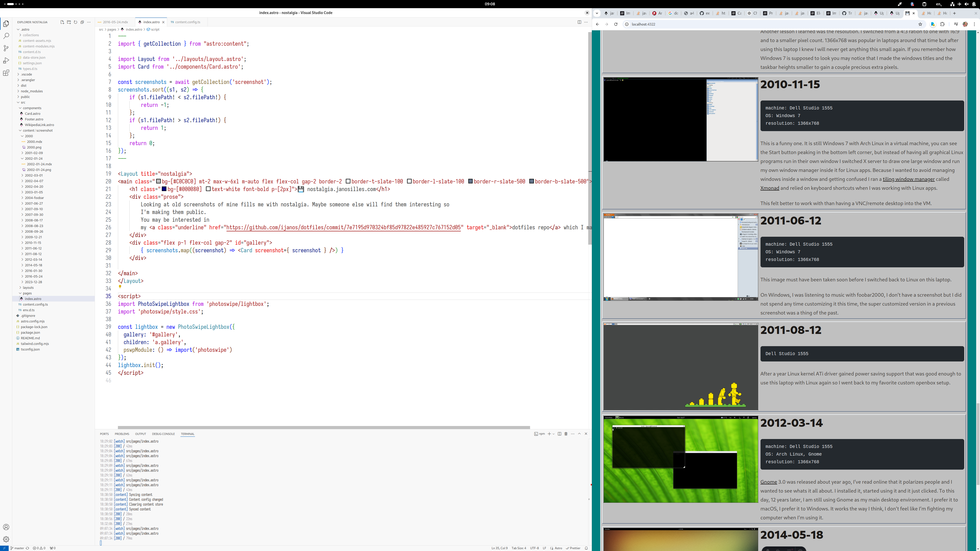The height and width of the screenshot is (551, 980).
Task: Open the Prettier status bar item
Action: pos(573,548)
